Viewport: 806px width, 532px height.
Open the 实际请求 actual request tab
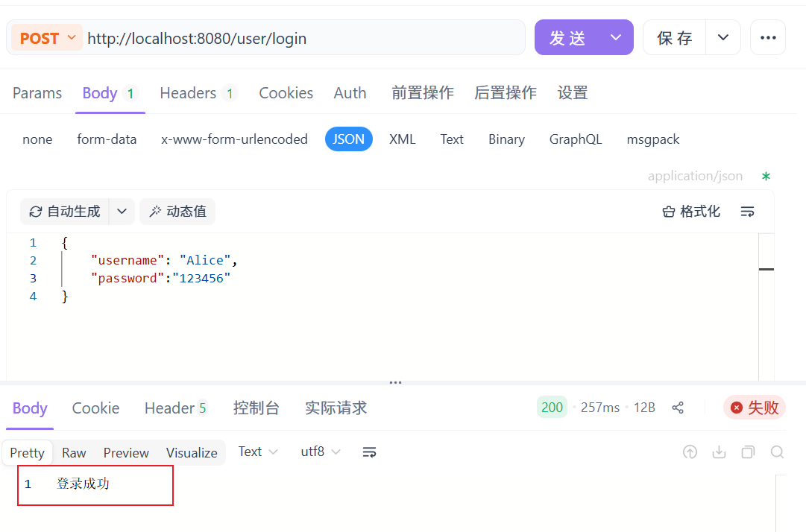[336, 408]
